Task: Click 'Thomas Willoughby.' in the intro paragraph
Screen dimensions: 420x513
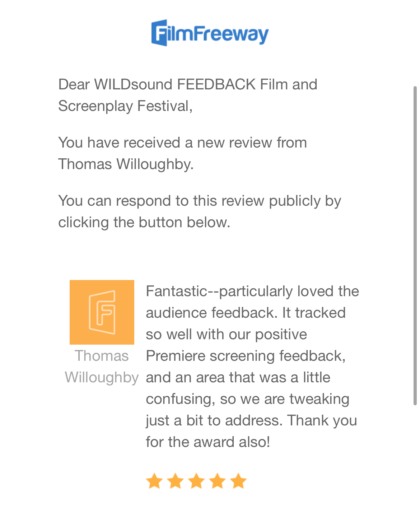Action: [126, 164]
